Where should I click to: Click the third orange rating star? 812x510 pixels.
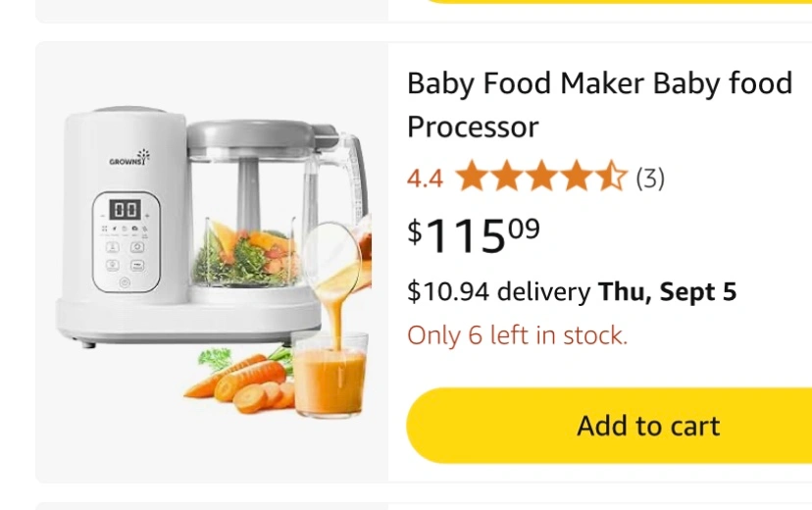[541, 177]
